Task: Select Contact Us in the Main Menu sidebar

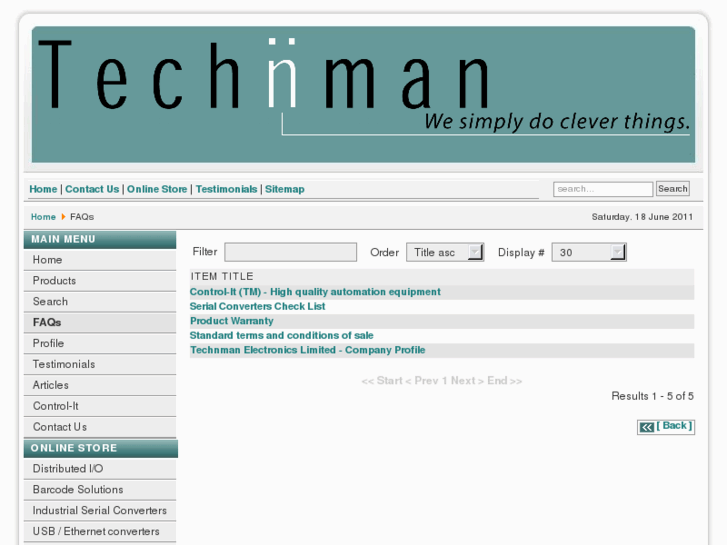Action: click(x=100, y=427)
